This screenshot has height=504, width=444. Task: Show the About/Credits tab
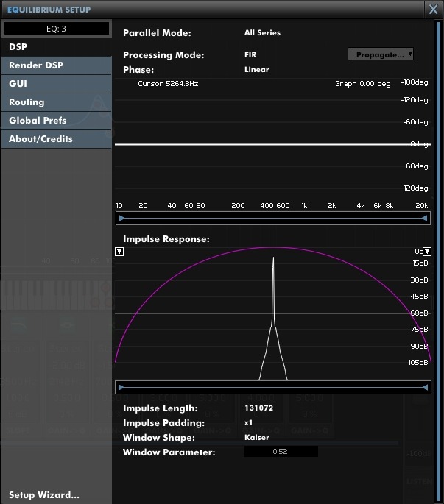[x=56, y=139]
